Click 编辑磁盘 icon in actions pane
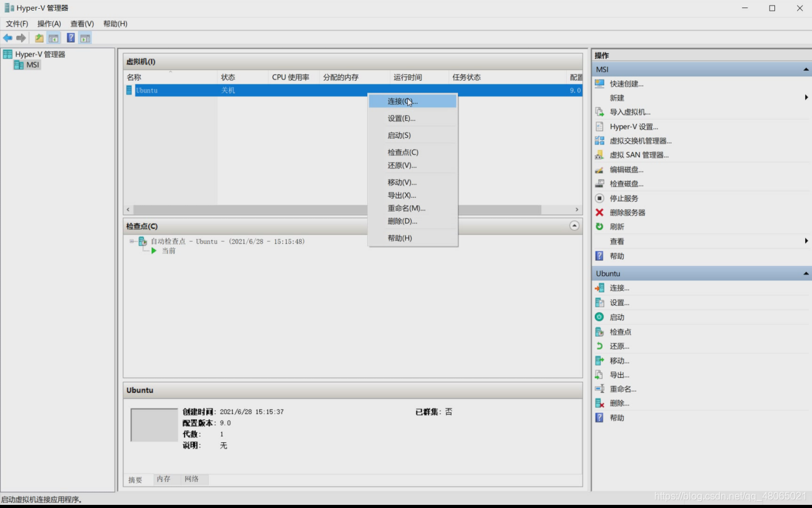 599,170
